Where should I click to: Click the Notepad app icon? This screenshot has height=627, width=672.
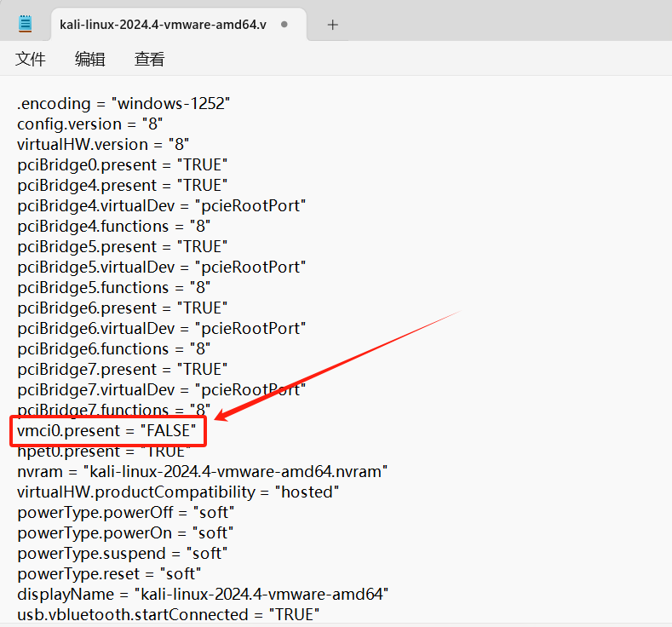click(x=26, y=24)
